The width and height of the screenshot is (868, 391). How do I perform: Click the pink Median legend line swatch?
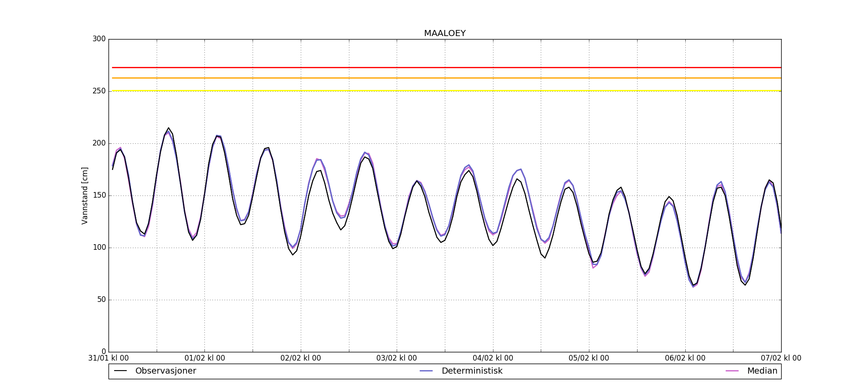point(732,371)
